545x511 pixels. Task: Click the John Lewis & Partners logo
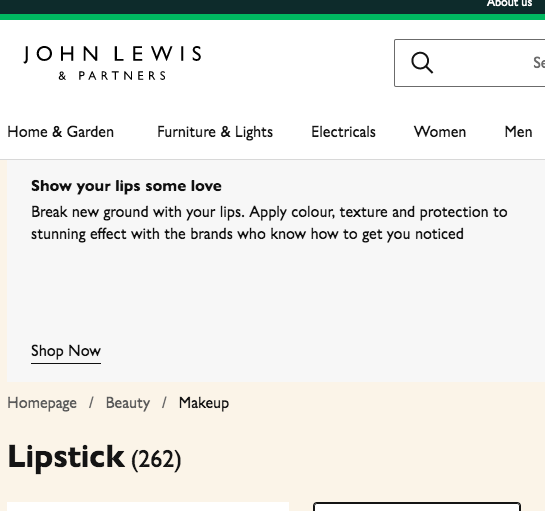[x=112, y=63]
